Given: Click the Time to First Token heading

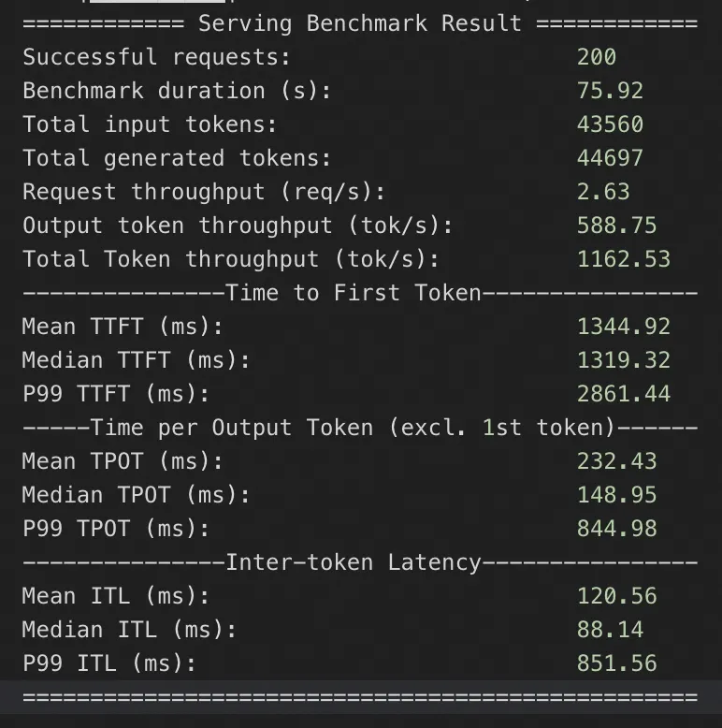Looking at the screenshot, I should click(x=354, y=293).
